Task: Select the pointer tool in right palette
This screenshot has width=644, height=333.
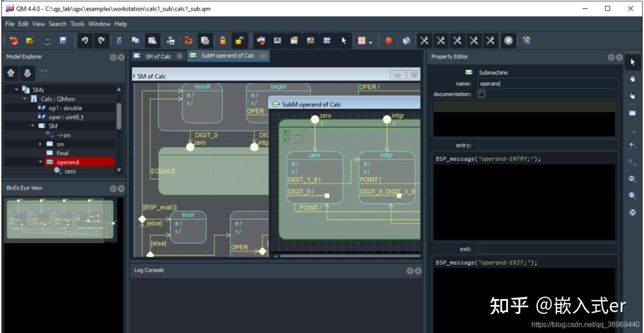Action: [632, 62]
